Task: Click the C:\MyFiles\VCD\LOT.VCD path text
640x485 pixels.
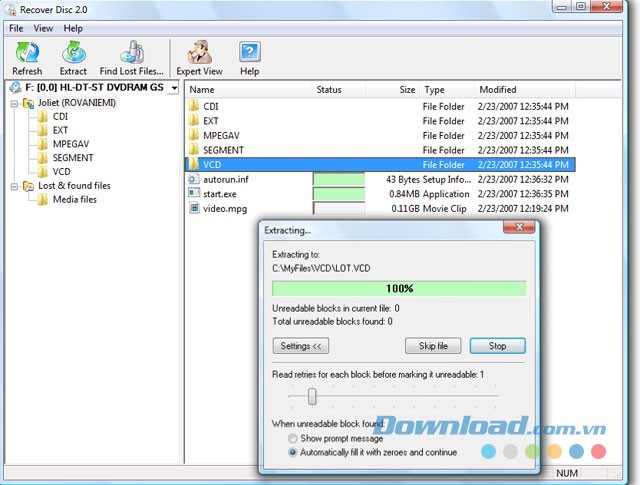Action: click(321, 268)
